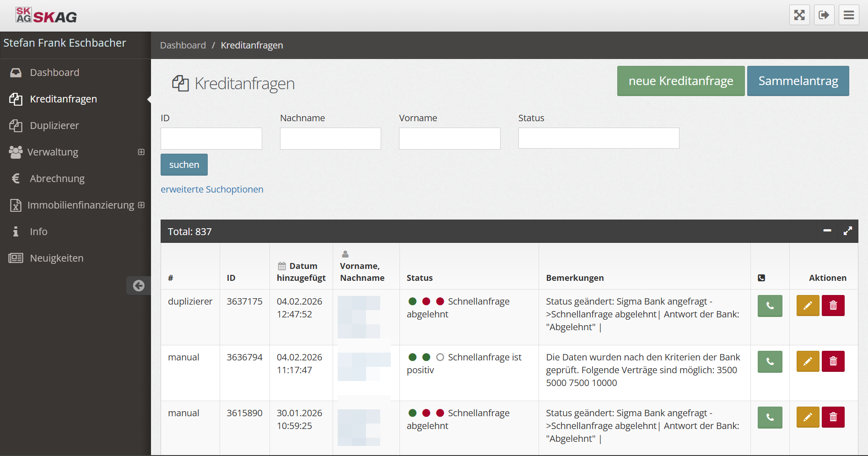The height and width of the screenshot is (456, 868).
Task: Collapse the sidebar with the arrow button
Action: (x=139, y=286)
